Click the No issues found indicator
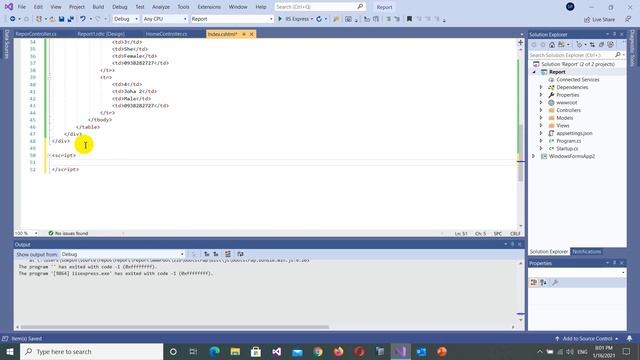The width and height of the screenshot is (640, 360). tap(68, 233)
